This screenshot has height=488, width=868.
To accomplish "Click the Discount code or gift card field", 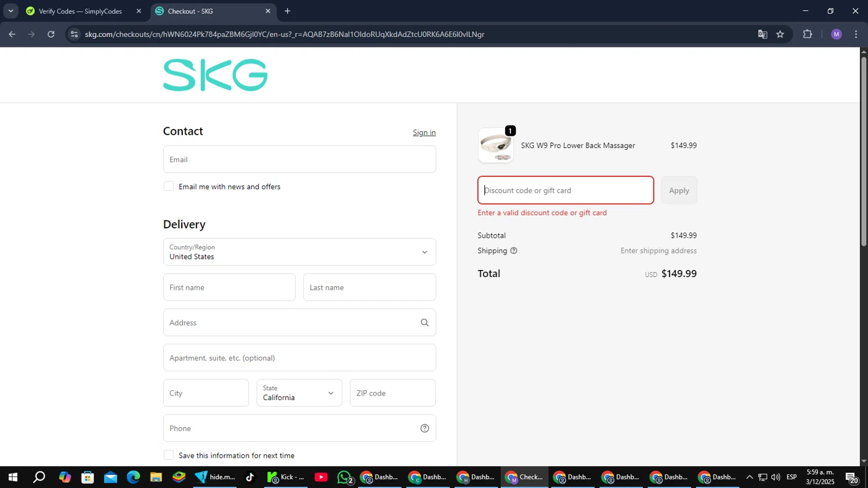I will pos(565,190).
